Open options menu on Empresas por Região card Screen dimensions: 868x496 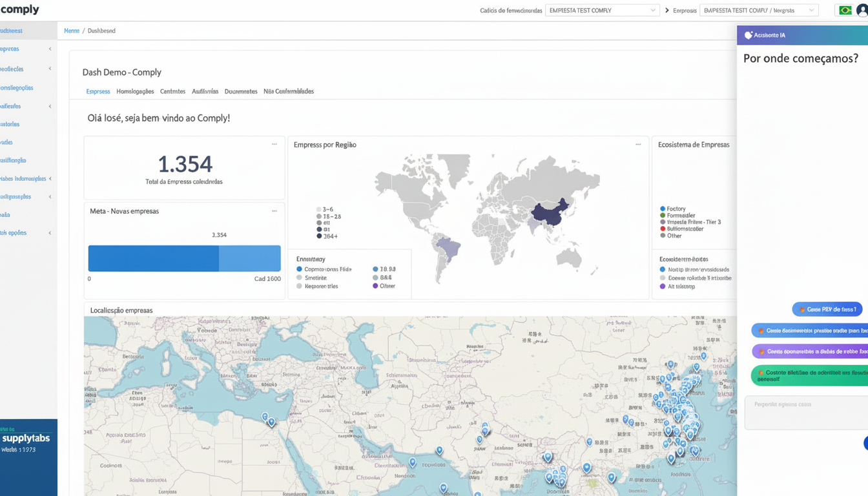point(638,145)
